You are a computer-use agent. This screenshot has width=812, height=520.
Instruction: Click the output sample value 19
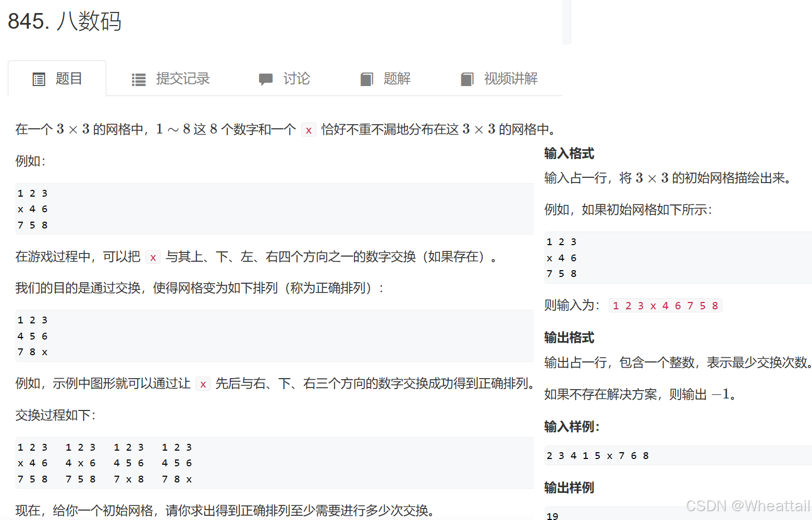[x=552, y=516]
